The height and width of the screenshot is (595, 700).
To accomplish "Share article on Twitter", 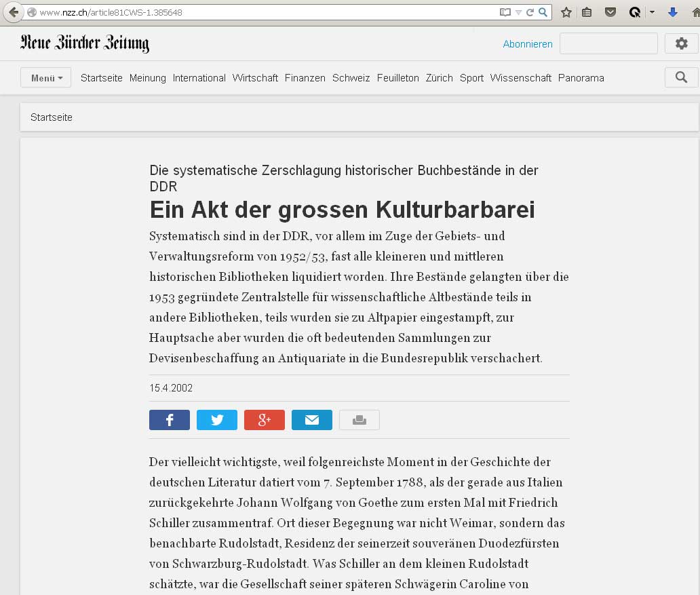I will point(217,420).
